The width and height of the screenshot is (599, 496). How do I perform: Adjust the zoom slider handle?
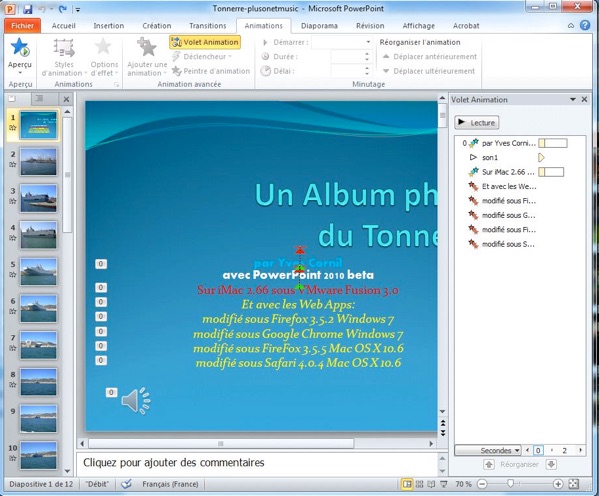tap(510, 484)
